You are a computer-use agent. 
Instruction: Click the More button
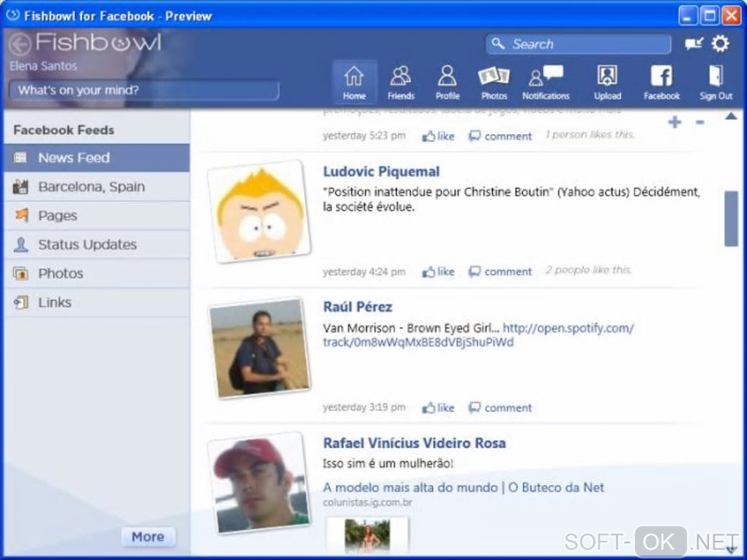(148, 537)
